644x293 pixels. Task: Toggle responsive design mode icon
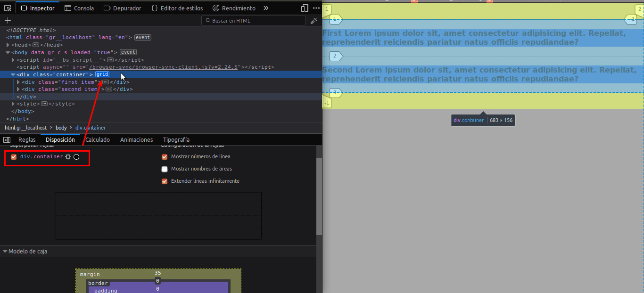(x=305, y=8)
